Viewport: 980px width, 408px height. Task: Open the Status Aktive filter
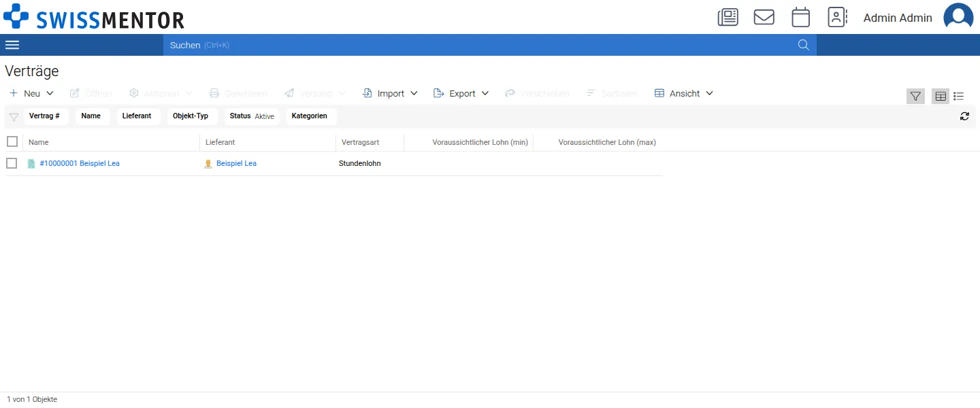(x=252, y=116)
